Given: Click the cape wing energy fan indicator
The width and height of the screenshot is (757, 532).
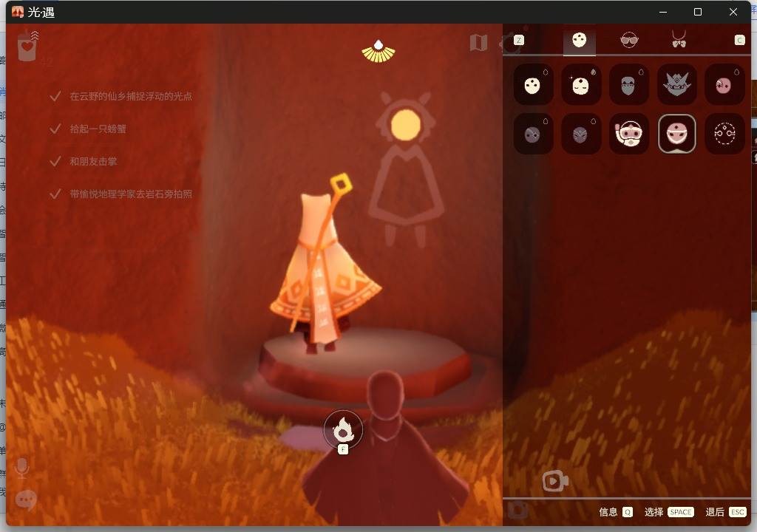Looking at the screenshot, I should click(x=378, y=52).
